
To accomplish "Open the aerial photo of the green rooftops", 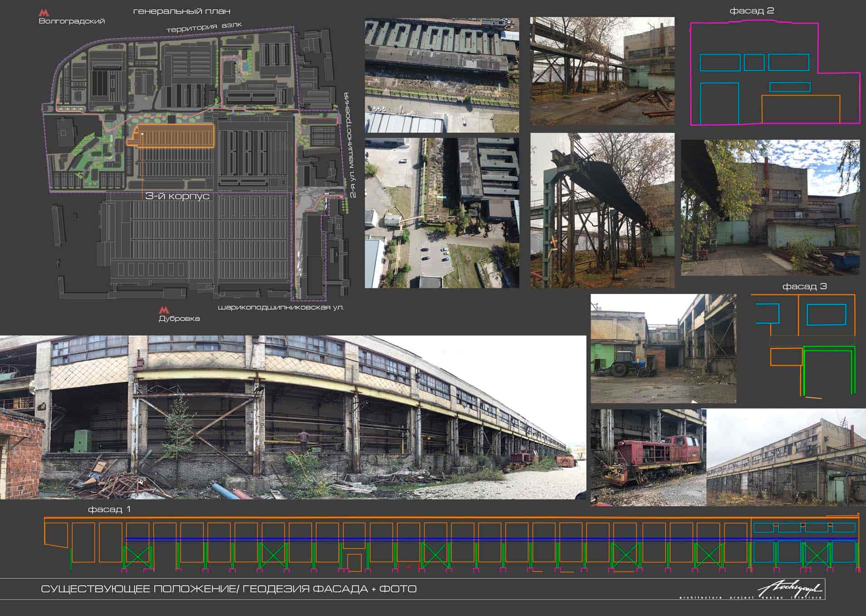I will (442, 75).
